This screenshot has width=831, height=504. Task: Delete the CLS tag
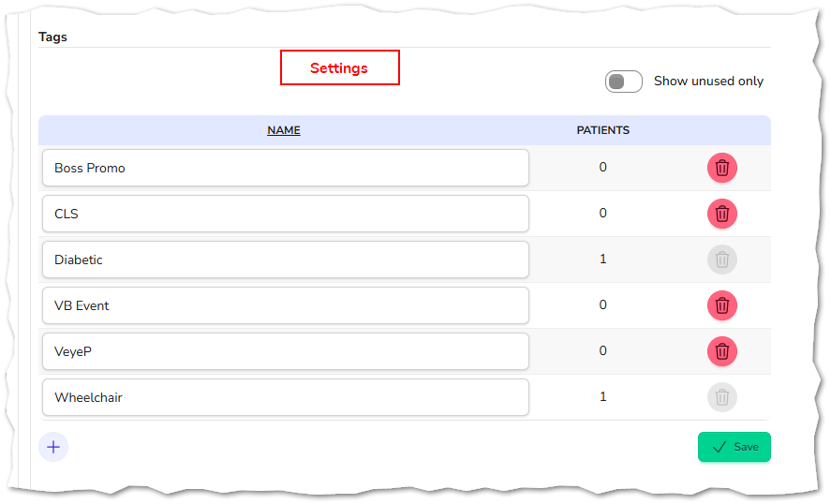click(x=721, y=215)
